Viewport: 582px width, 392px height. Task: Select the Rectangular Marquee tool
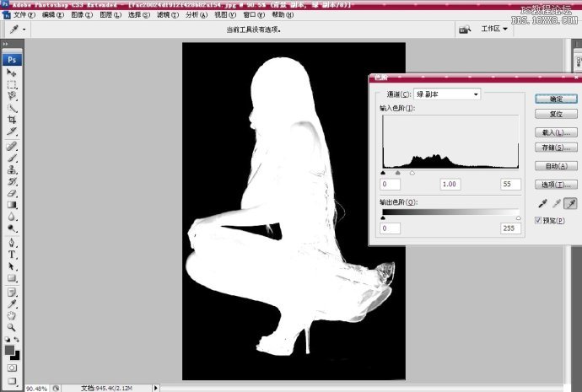(x=12, y=84)
